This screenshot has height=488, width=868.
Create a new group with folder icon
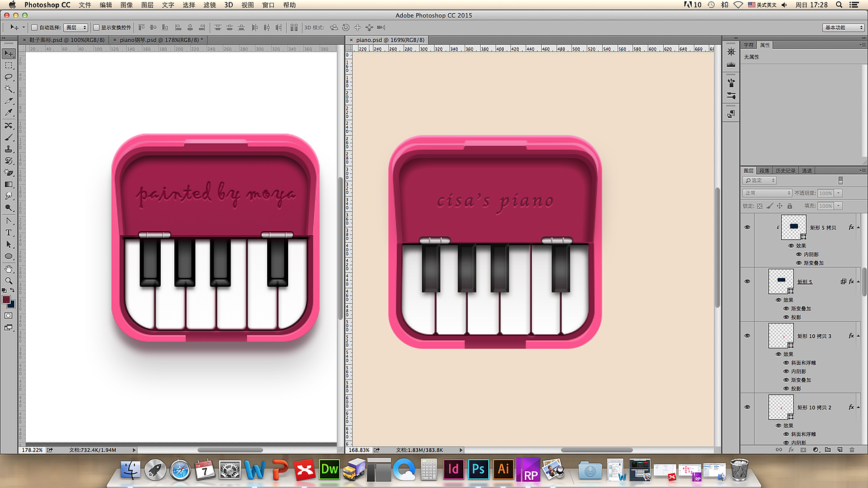click(x=827, y=449)
